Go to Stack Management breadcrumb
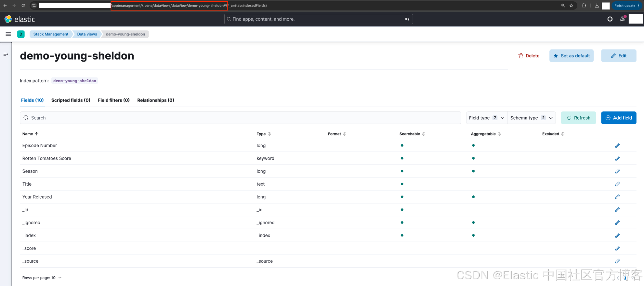This screenshot has height=286, width=644. coord(51,34)
